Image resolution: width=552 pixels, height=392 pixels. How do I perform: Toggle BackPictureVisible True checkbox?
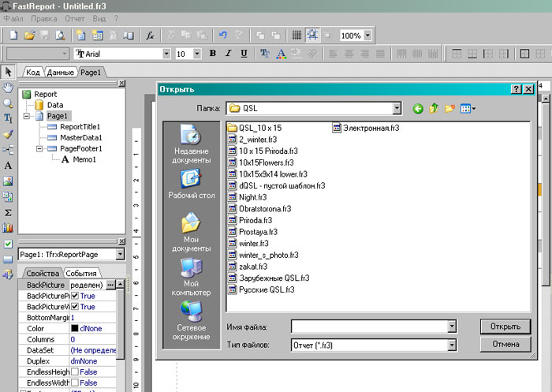pos(75,306)
